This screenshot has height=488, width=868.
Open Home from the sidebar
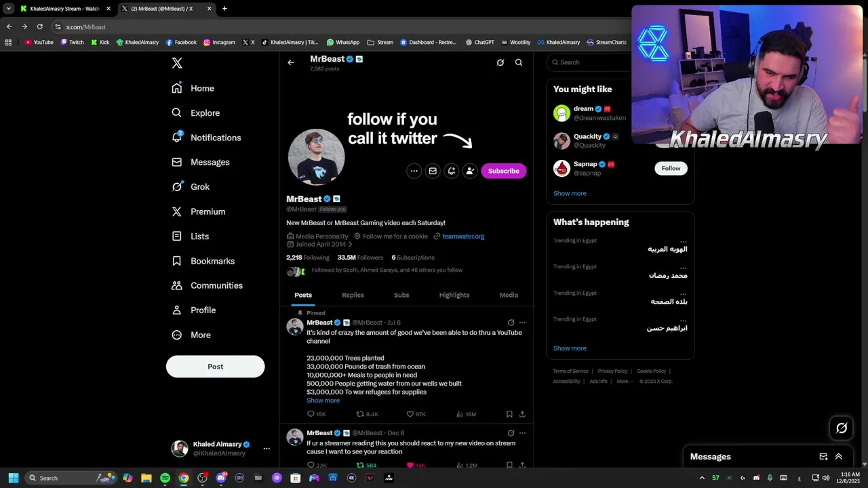(x=193, y=88)
